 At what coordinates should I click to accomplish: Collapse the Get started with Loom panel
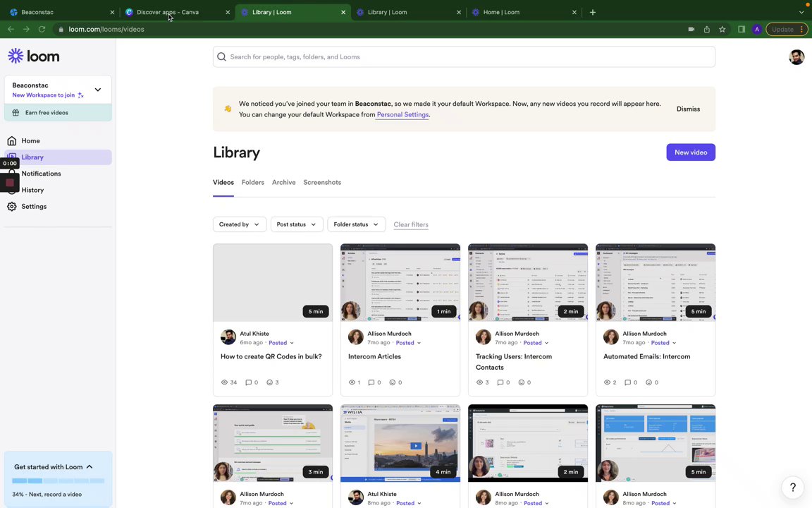pyautogui.click(x=90, y=466)
